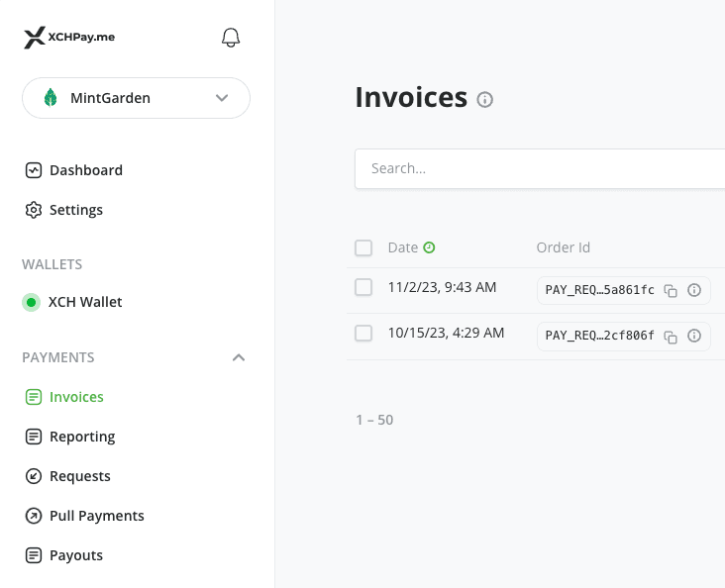The image size is (725, 588).
Task: Click the green clock icon next to Date
Action: pyautogui.click(x=429, y=247)
